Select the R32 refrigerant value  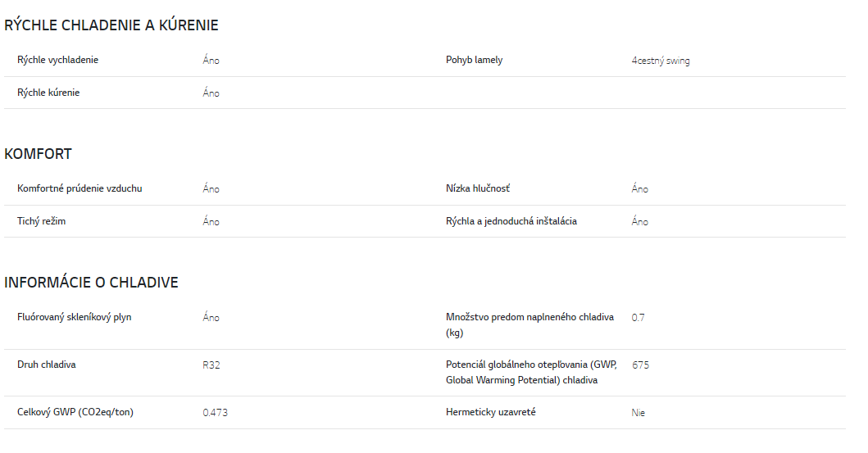(x=211, y=365)
